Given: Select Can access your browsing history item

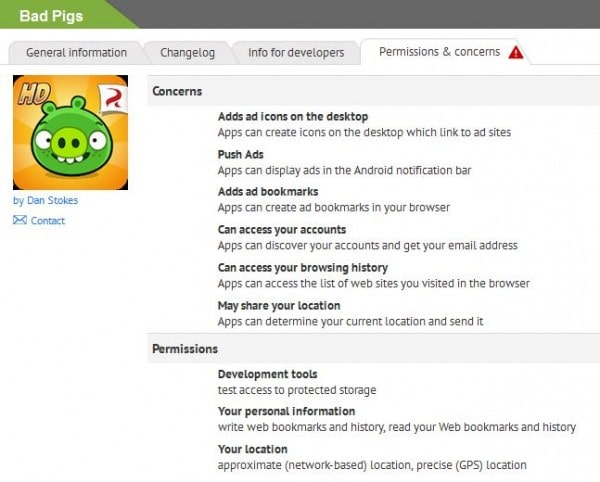Looking at the screenshot, I should pyautogui.click(x=303, y=267).
